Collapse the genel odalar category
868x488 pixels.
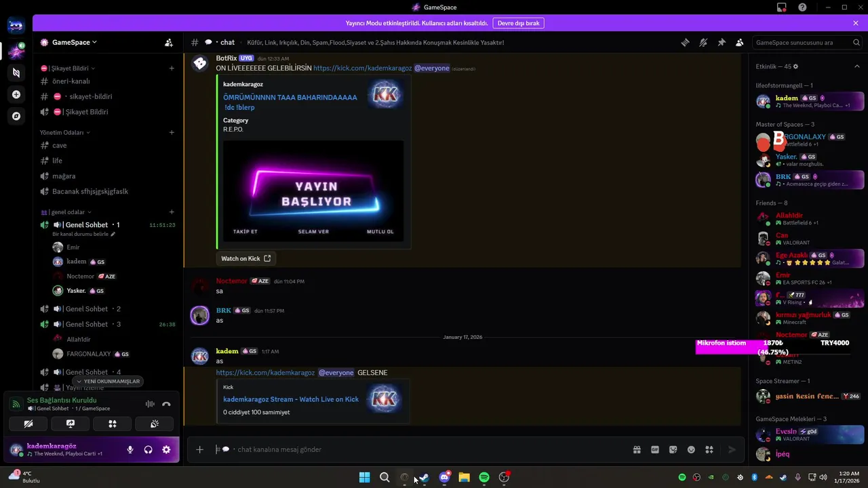point(66,212)
